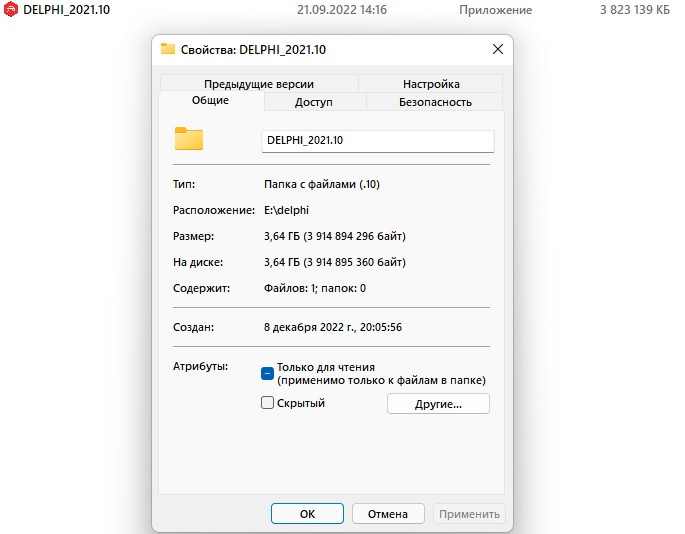The width and height of the screenshot is (685, 534).
Task: Click the 'Приложение' type cell
Action: (x=495, y=10)
